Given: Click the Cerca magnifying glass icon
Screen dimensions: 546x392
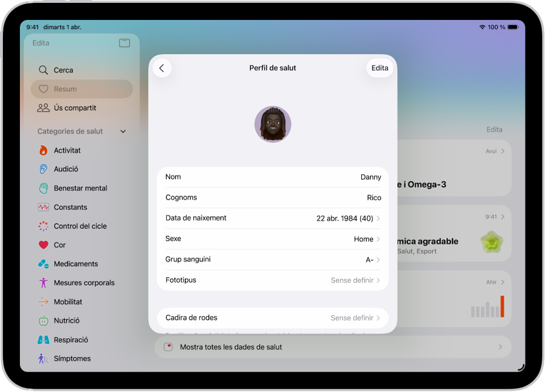Looking at the screenshot, I should (43, 70).
